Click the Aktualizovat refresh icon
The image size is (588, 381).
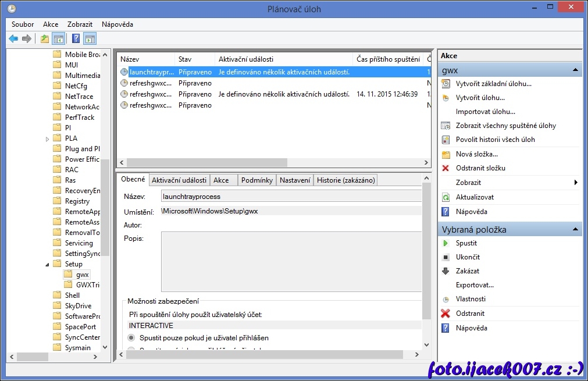[x=446, y=197]
